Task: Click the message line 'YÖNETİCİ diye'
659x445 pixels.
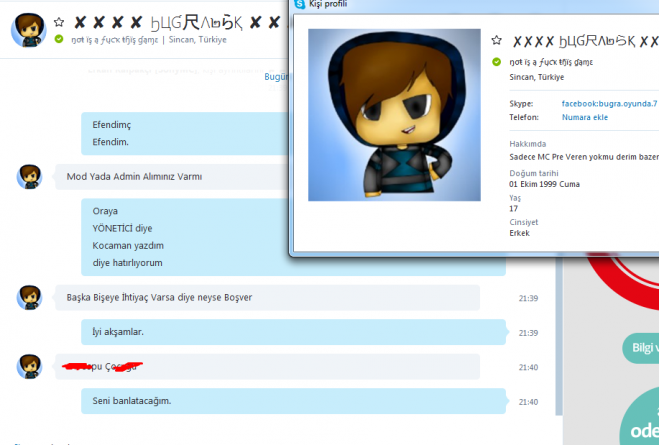Action: pyautogui.click(x=122, y=228)
